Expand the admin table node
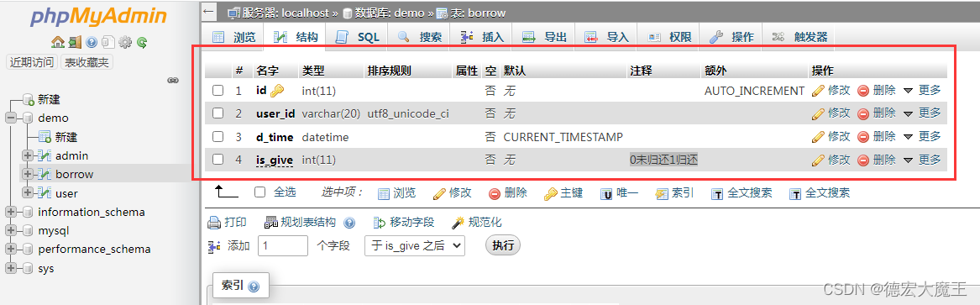 pyautogui.click(x=27, y=155)
